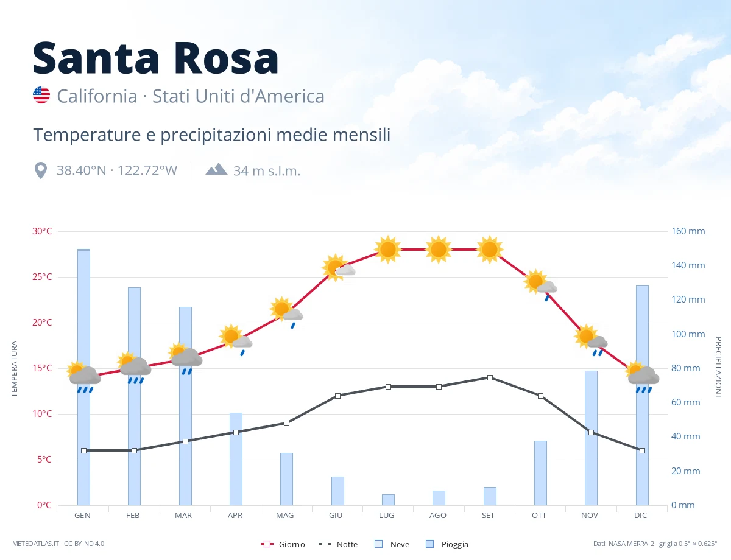Click the June night temperature point
731x560 pixels.
[x=337, y=396]
